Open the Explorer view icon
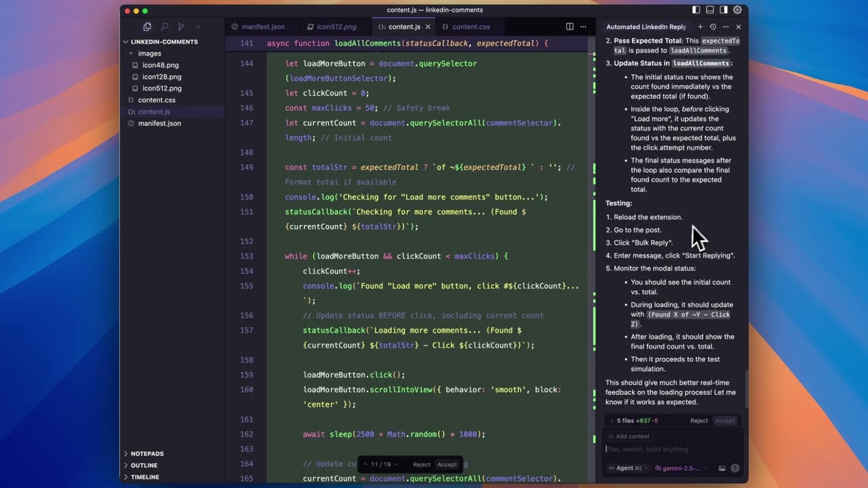The height and width of the screenshot is (488, 868). [147, 26]
